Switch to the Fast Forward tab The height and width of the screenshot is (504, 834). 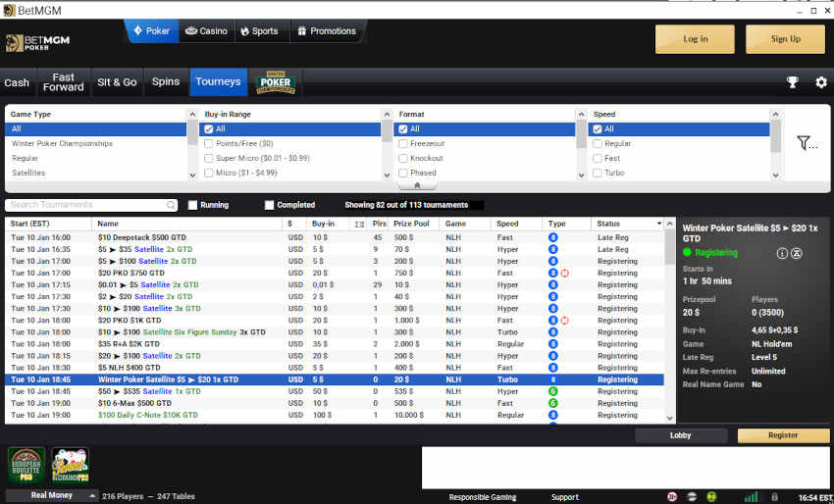[x=64, y=82]
